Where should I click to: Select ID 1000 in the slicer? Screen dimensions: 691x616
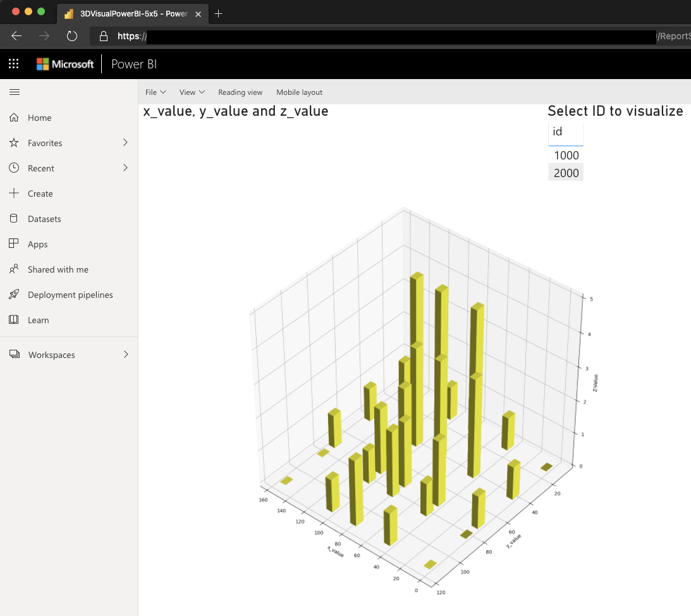pyautogui.click(x=565, y=155)
